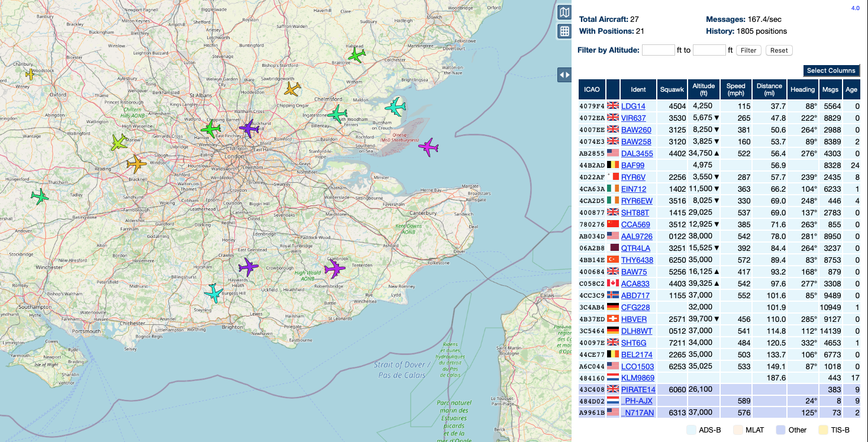Click the Reset button

(x=779, y=50)
